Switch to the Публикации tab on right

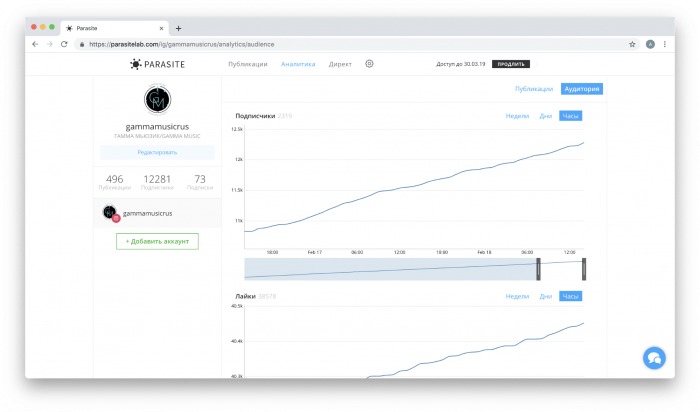pos(533,89)
